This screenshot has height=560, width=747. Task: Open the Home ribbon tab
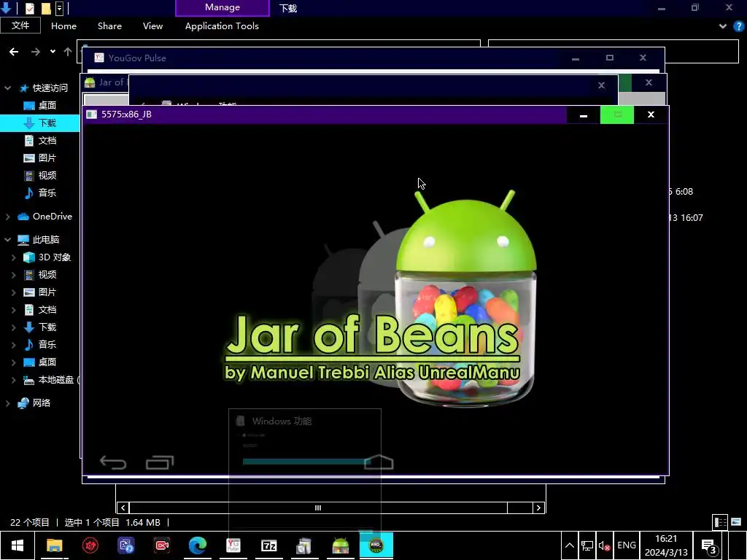pyautogui.click(x=64, y=26)
